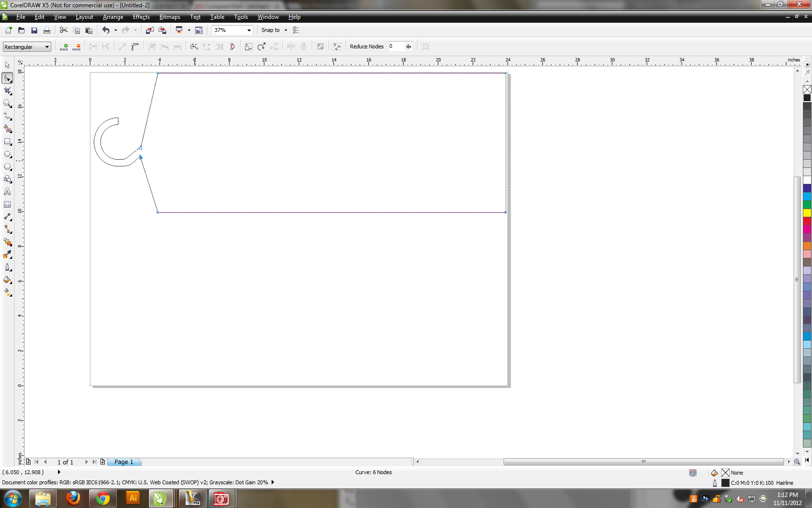Select the Ellipse tool

click(7, 154)
